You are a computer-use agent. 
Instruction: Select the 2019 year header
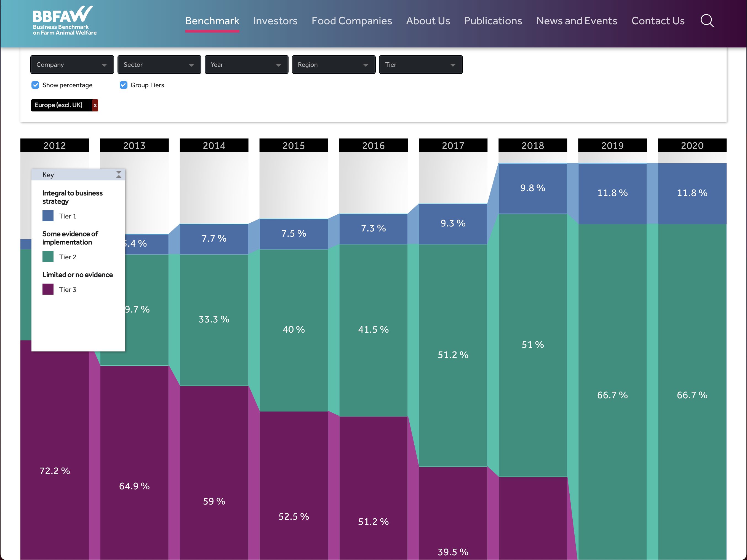(x=613, y=146)
